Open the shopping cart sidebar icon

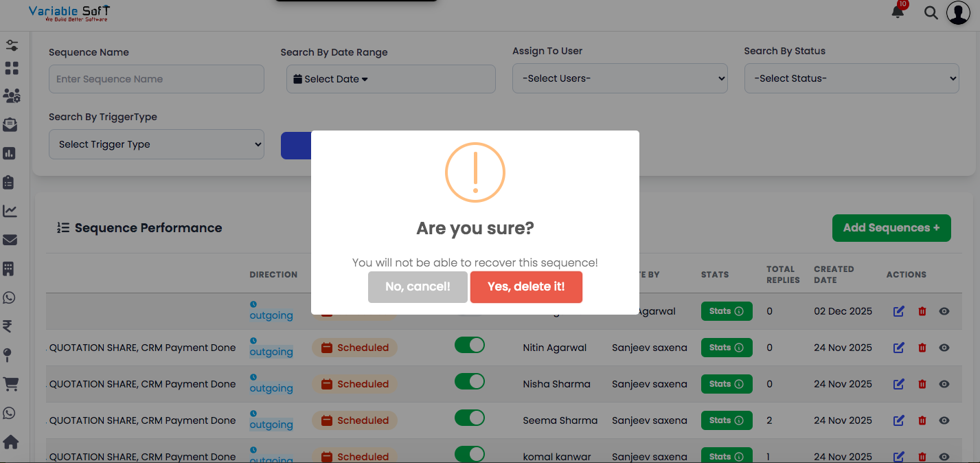tap(11, 385)
